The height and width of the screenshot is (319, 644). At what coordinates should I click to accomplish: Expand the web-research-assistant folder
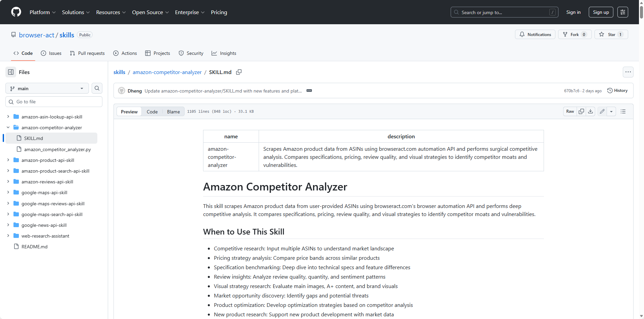click(x=8, y=236)
